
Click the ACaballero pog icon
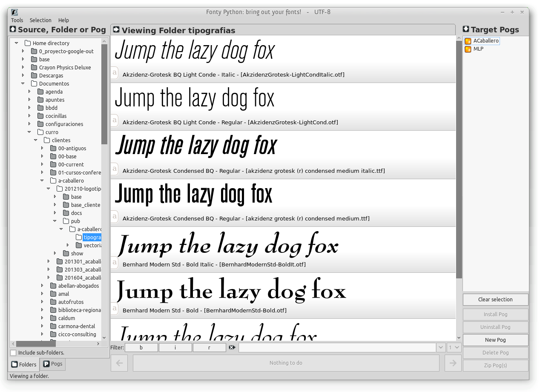[468, 41]
